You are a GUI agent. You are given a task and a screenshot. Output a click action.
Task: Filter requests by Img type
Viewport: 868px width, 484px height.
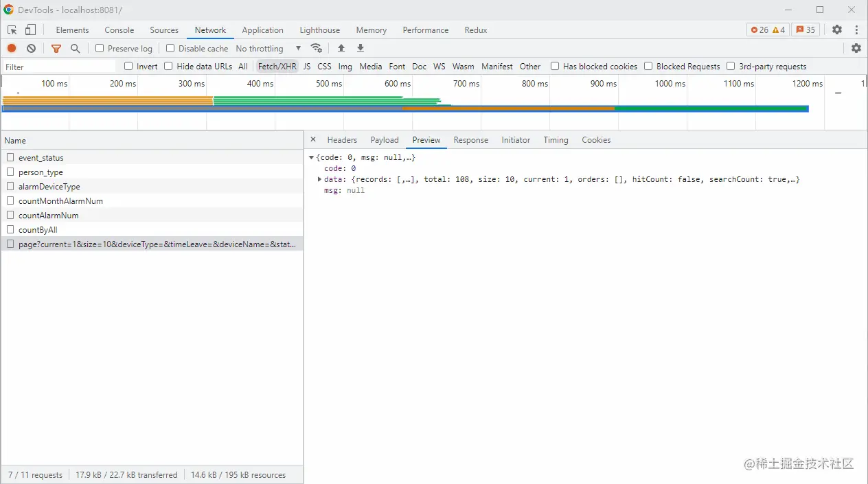[345, 66]
